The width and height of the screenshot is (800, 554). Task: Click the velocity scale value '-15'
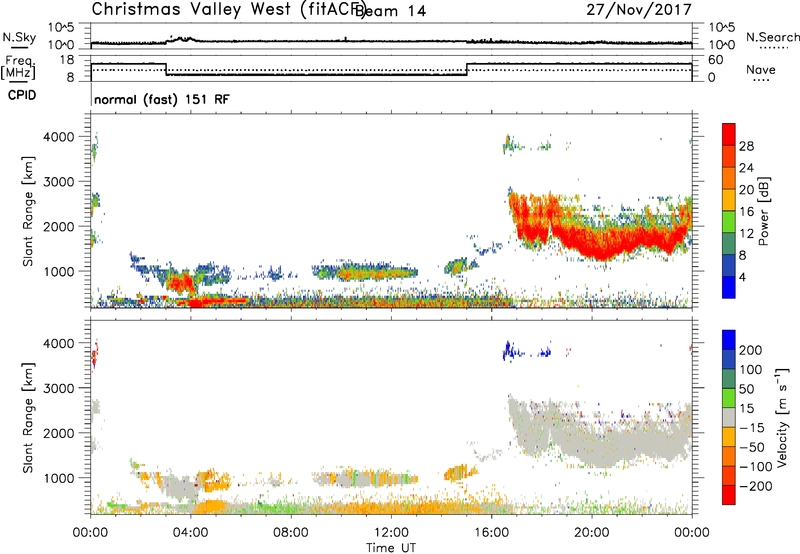click(752, 428)
